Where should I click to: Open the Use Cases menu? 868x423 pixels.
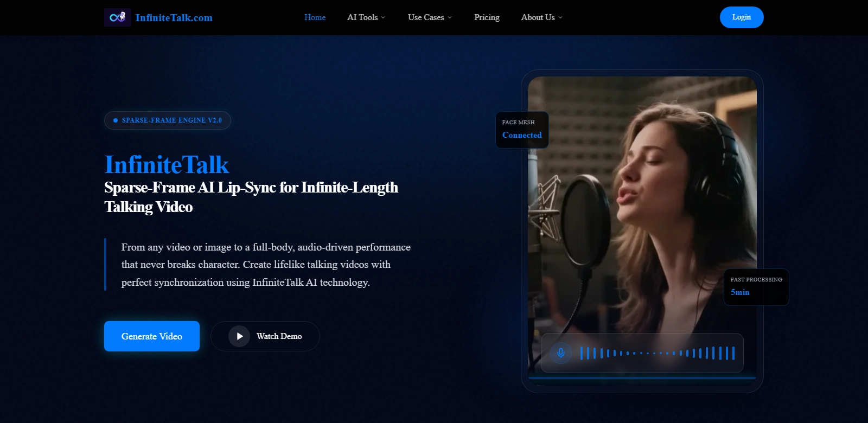point(430,17)
